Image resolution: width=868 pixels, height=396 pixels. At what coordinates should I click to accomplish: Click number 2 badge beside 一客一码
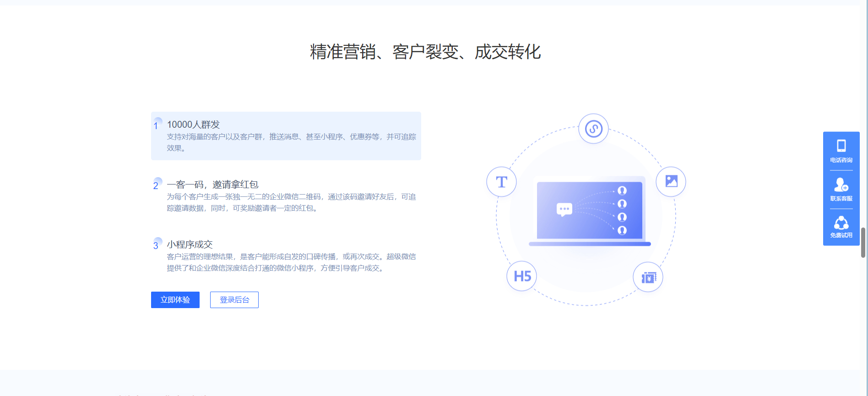tap(156, 185)
